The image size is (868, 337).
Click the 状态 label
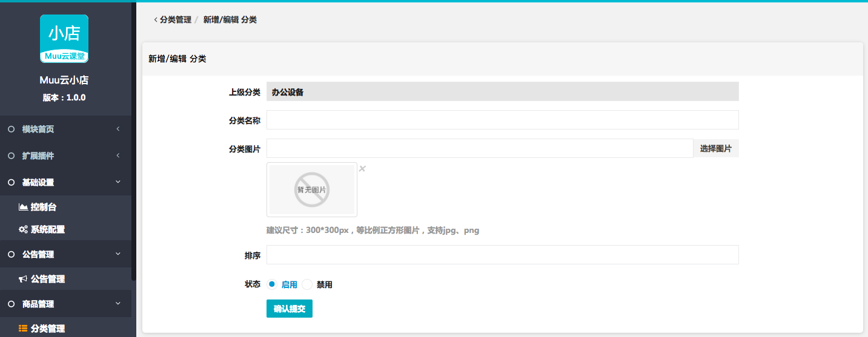pyautogui.click(x=253, y=284)
